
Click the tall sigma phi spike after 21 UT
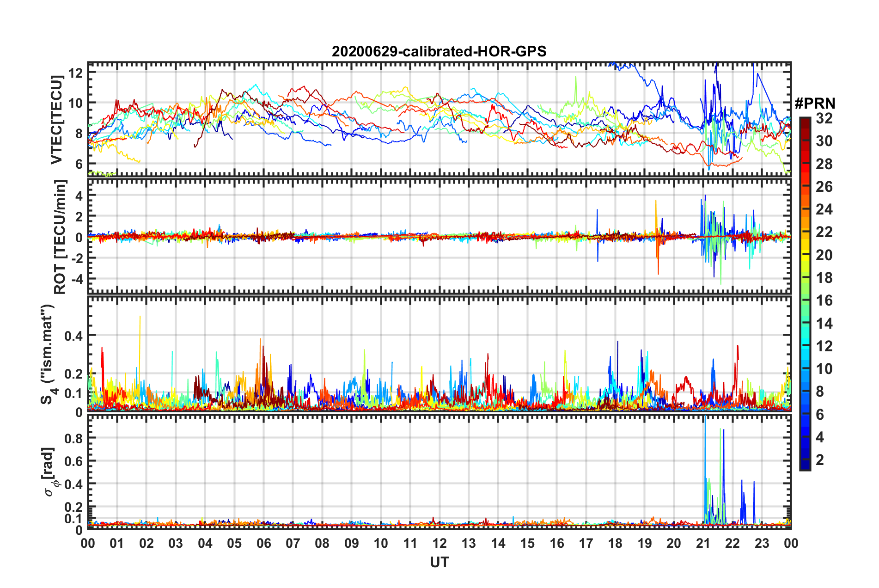[705, 469]
